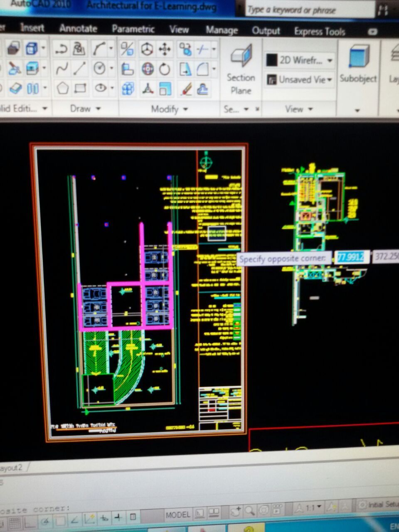Viewport: 399px width, 532px height.
Task: Click the Scale tool with nested squares
Action: (165, 89)
